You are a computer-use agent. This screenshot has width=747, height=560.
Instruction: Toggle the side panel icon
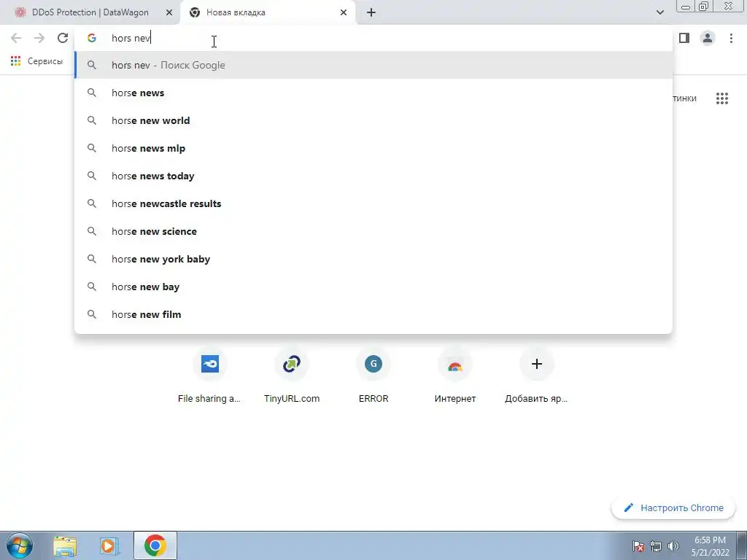pyautogui.click(x=684, y=38)
